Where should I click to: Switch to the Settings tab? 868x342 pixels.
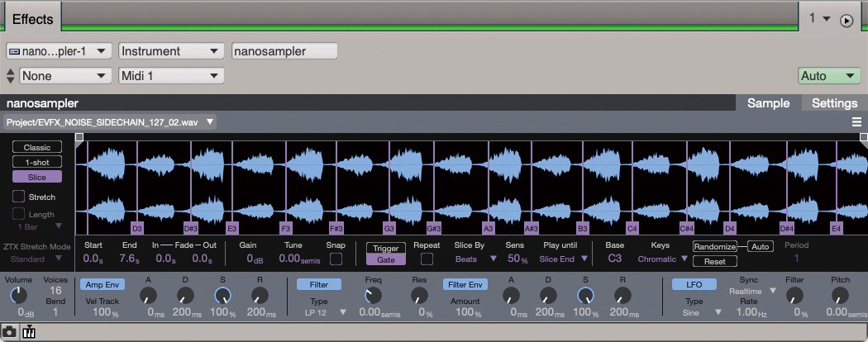(834, 103)
